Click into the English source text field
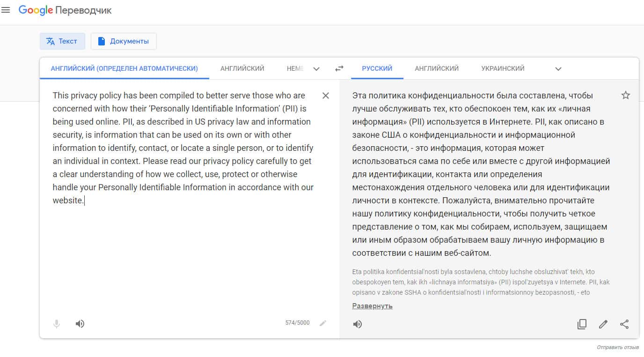 [x=183, y=148]
